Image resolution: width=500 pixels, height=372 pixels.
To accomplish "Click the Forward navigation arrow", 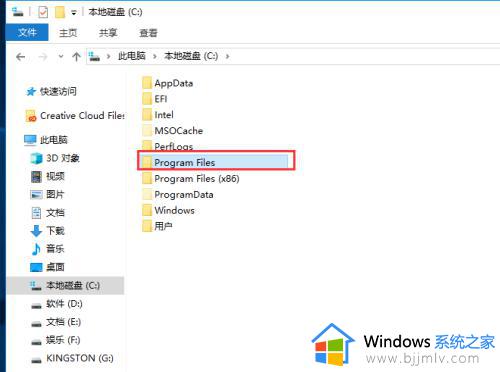I will pos(43,57).
